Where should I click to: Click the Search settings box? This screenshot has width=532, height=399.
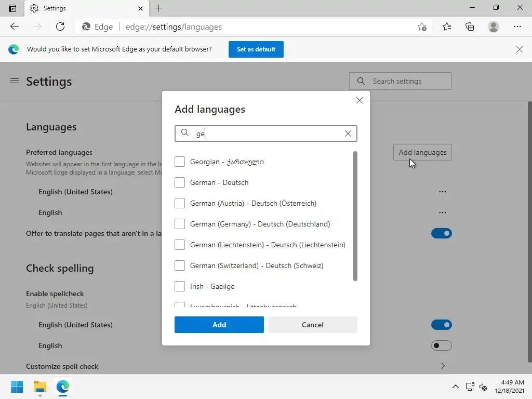tap(401, 81)
